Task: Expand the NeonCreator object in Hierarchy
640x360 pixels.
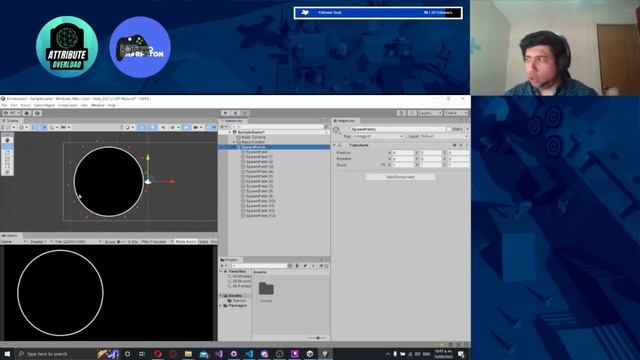Action: (x=234, y=142)
